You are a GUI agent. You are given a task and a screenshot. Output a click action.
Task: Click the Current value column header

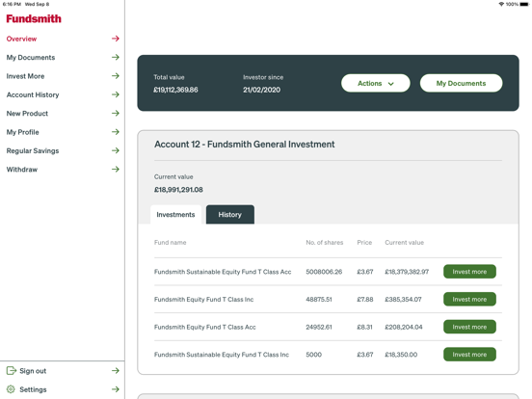pyautogui.click(x=404, y=242)
